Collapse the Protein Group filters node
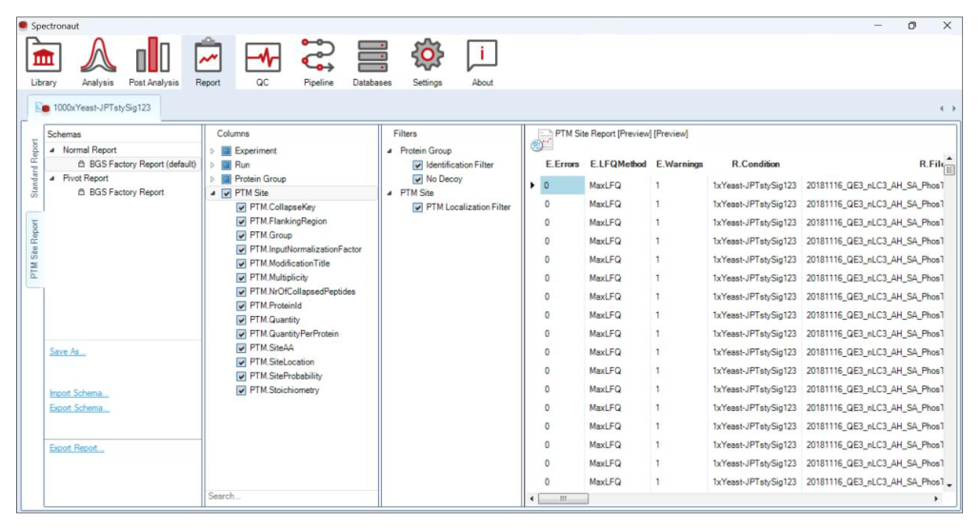The width and height of the screenshot is (980, 530). [390, 150]
